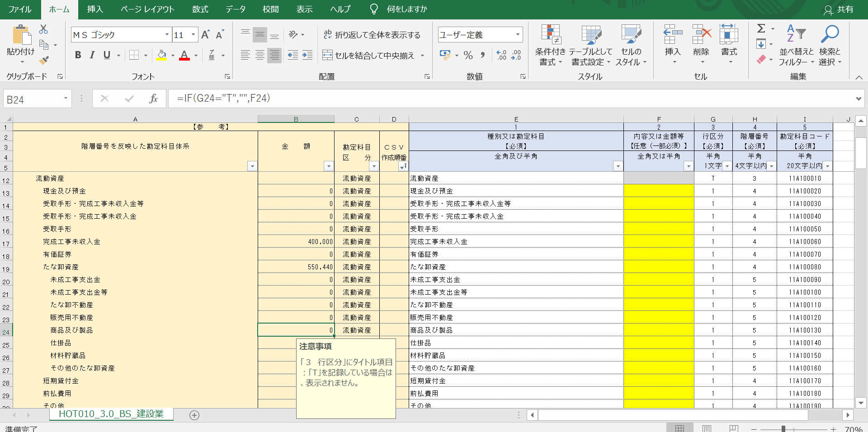Toggle align left

click(245, 55)
